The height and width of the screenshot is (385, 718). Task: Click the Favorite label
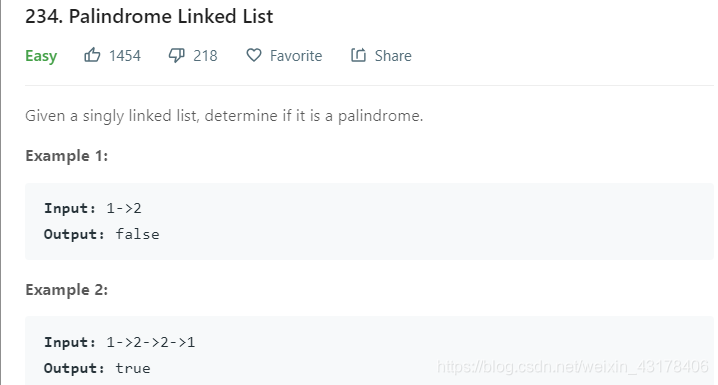click(x=296, y=56)
